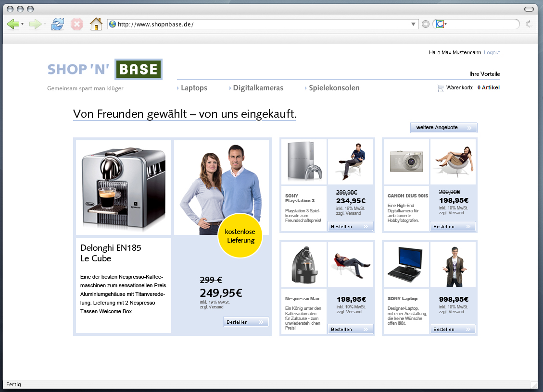Open the Delonghi EN185 Le Cube title

(111, 253)
